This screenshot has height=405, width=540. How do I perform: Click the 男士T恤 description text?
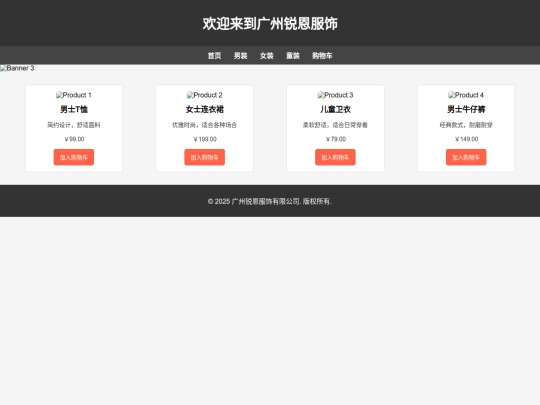(74, 125)
